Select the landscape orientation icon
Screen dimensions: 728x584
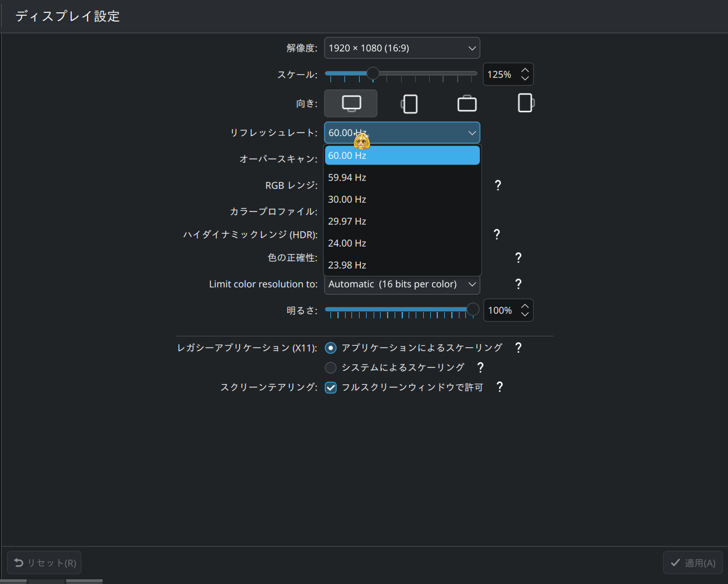tap(350, 103)
